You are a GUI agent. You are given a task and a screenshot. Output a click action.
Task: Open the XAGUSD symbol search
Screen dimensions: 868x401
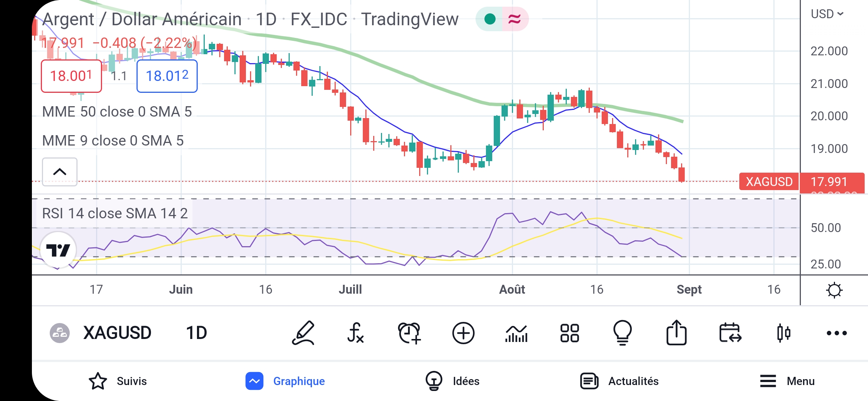(x=117, y=333)
